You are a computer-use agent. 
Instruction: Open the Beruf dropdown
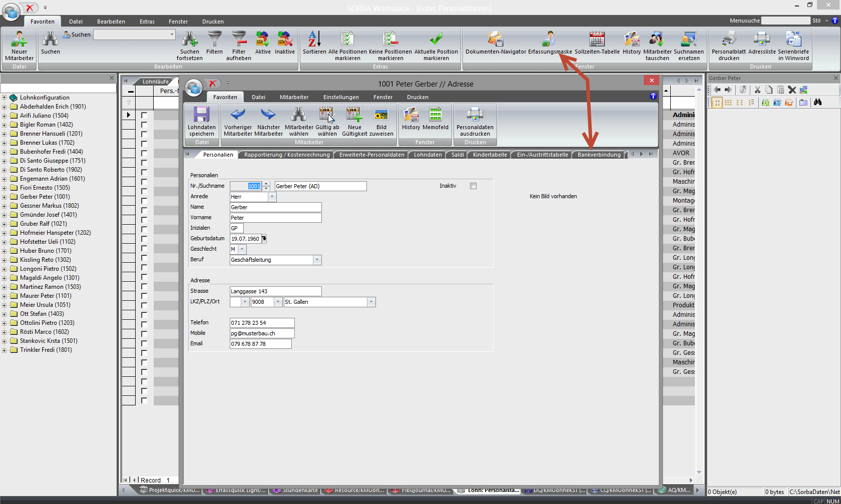pos(317,260)
